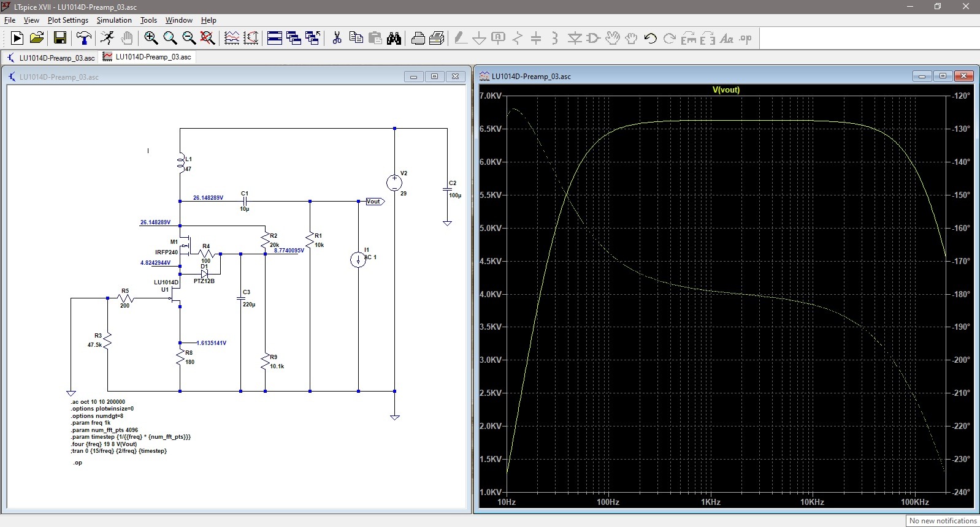This screenshot has height=527, width=980.
Task: Click the binoculars Find icon
Action: (x=394, y=39)
